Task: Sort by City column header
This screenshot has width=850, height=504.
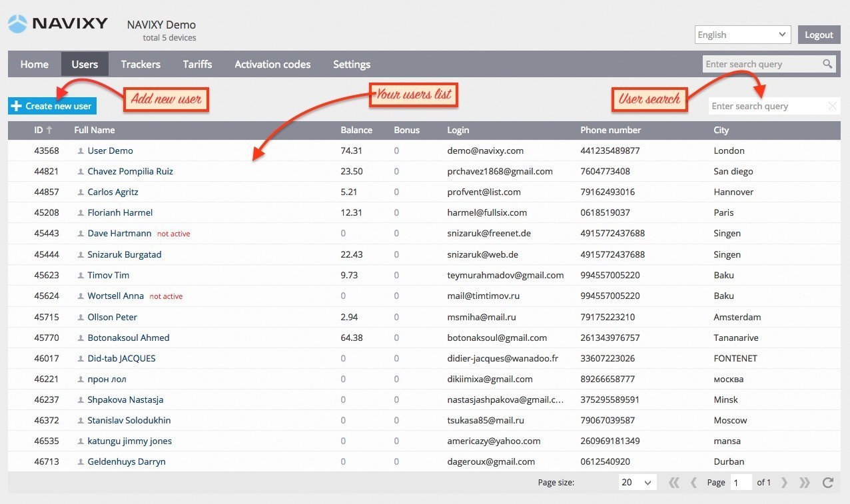Action: click(721, 130)
